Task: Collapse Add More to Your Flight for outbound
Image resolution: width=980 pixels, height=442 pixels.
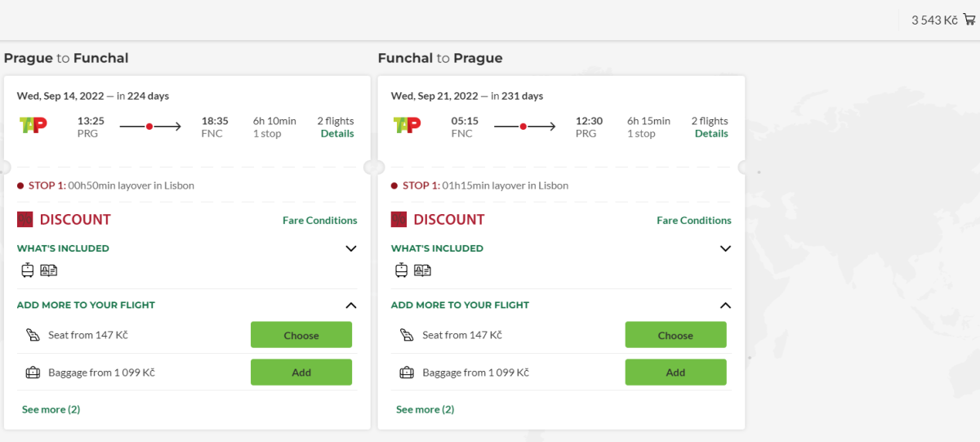Action: [351, 305]
